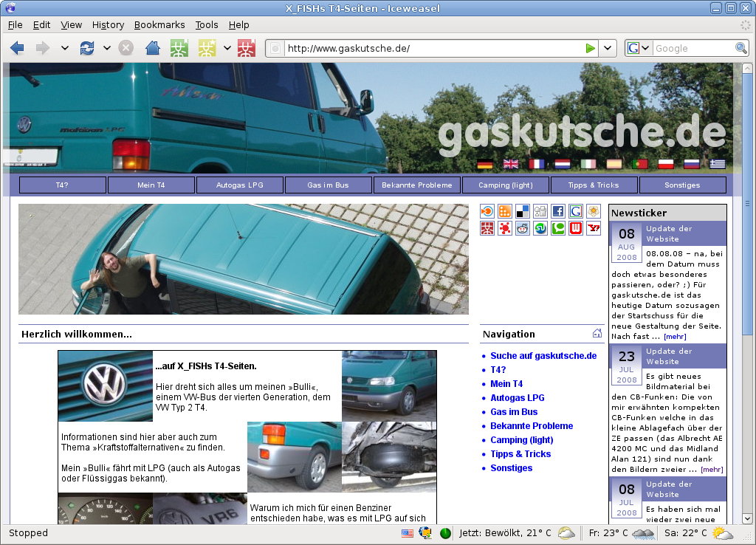This screenshot has width=756, height=545.
Task: Select the Russian flag
Action: (691, 165)
